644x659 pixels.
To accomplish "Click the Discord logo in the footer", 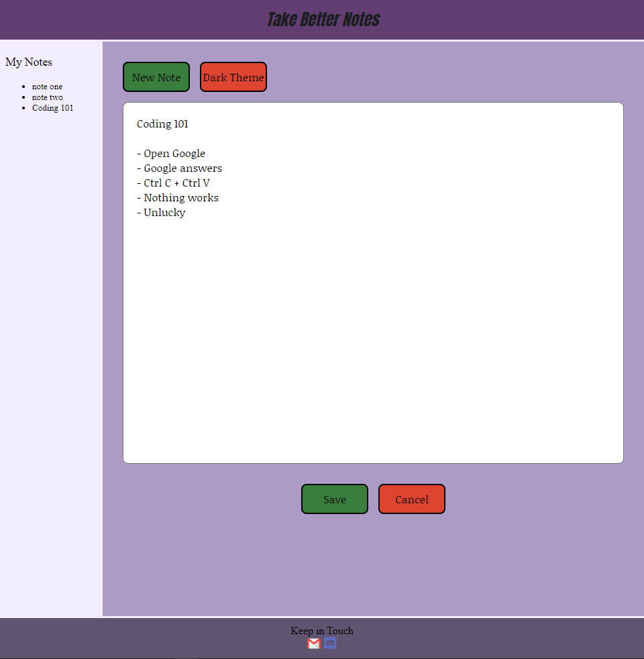I will (330, 643).
